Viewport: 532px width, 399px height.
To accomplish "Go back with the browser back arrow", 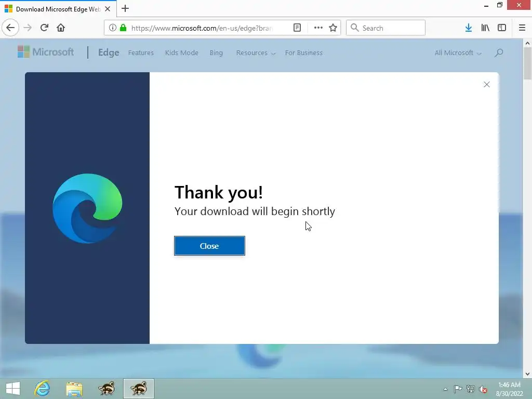I will 10,28.
